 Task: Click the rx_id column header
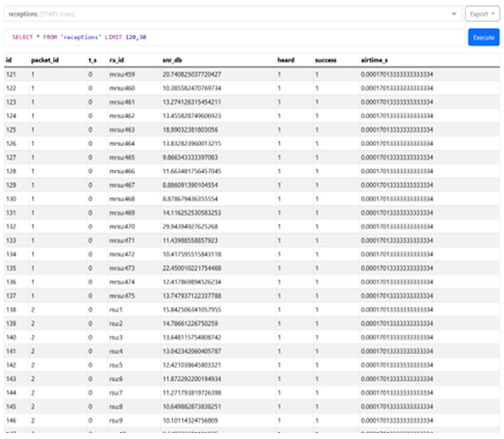116,60
